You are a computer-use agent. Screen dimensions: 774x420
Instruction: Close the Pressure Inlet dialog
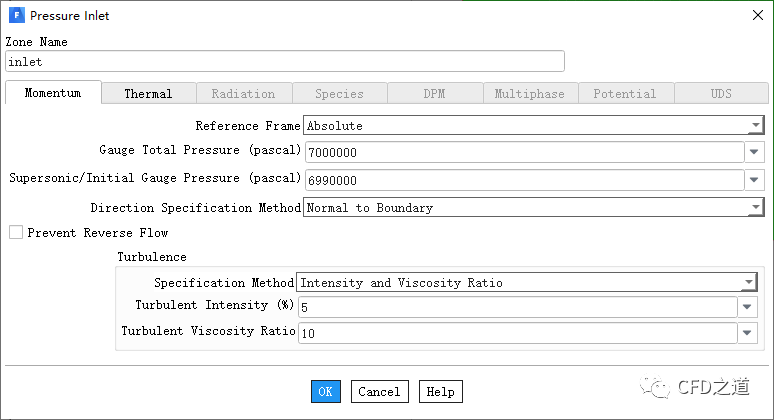[x=756, y=15]
